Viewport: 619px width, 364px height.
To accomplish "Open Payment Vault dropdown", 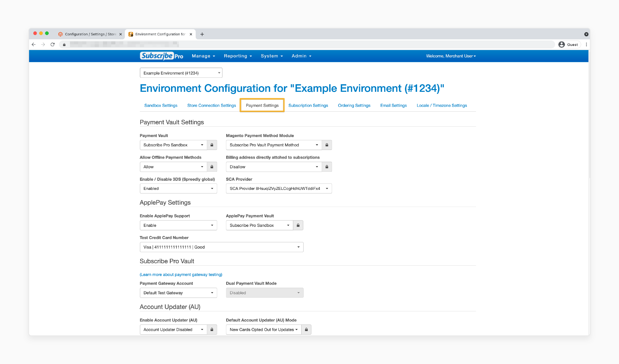I will pyautogui.click(x=173, y=145).
